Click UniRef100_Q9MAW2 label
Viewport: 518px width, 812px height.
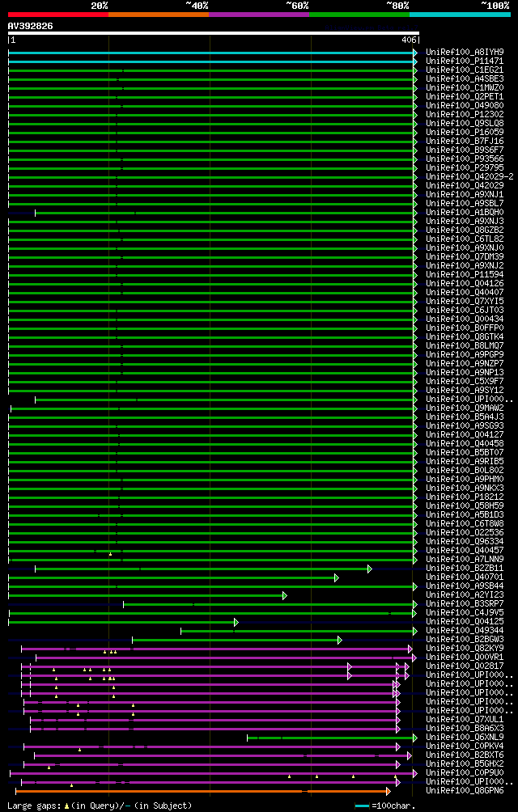pos(465,408)
